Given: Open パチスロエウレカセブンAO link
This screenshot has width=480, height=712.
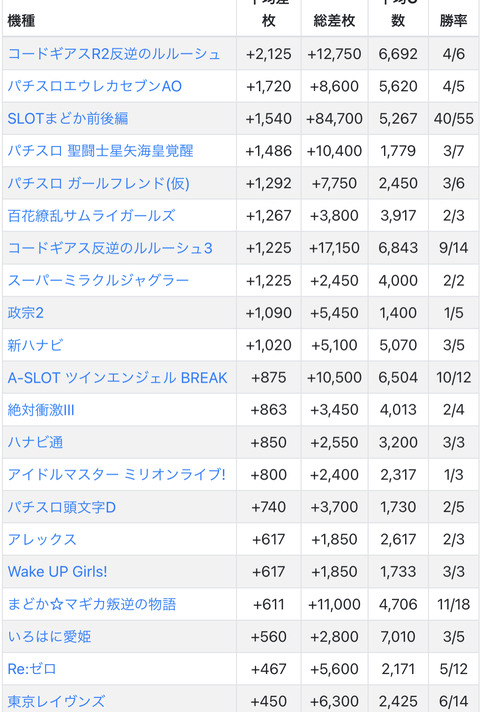Looking at the screenshot, I should pos(94,86).
